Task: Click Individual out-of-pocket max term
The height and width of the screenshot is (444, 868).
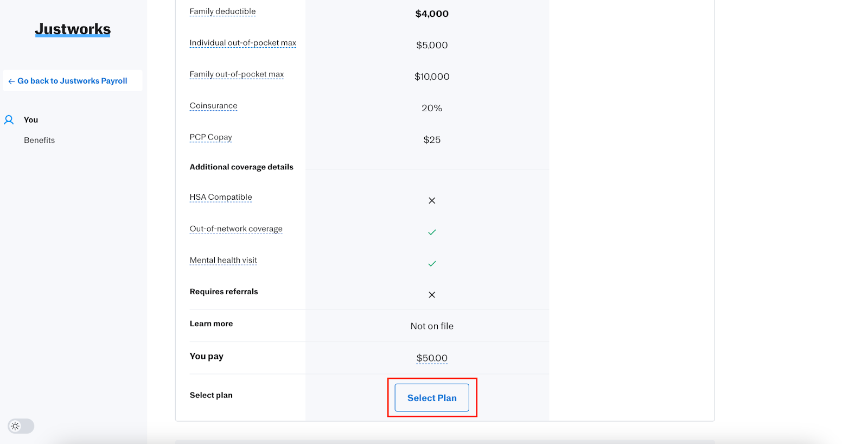Action: tap(242, 43)
